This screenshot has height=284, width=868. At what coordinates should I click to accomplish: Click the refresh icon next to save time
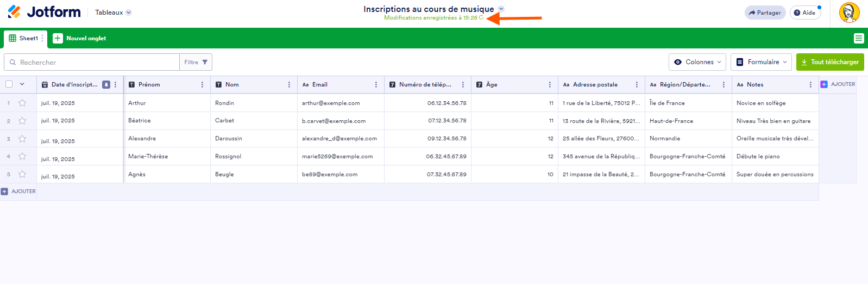click(x=481, y=18)
